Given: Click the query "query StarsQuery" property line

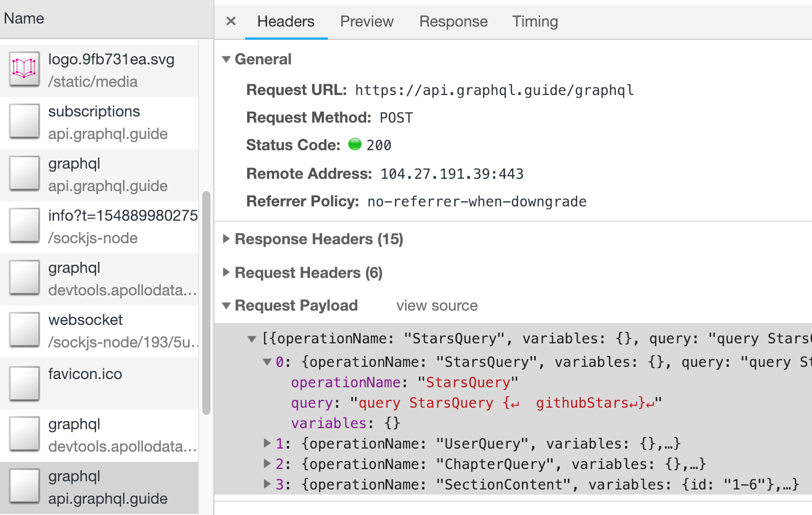Looking at the screenshot, I should click(x=476, y=403).
